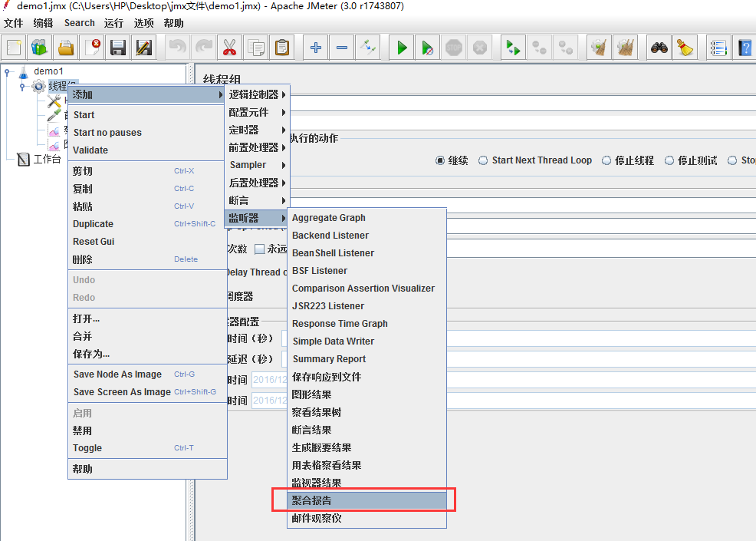
Task: Choose 用表格察看结果 listener
Action: click(x=367, y=465)
